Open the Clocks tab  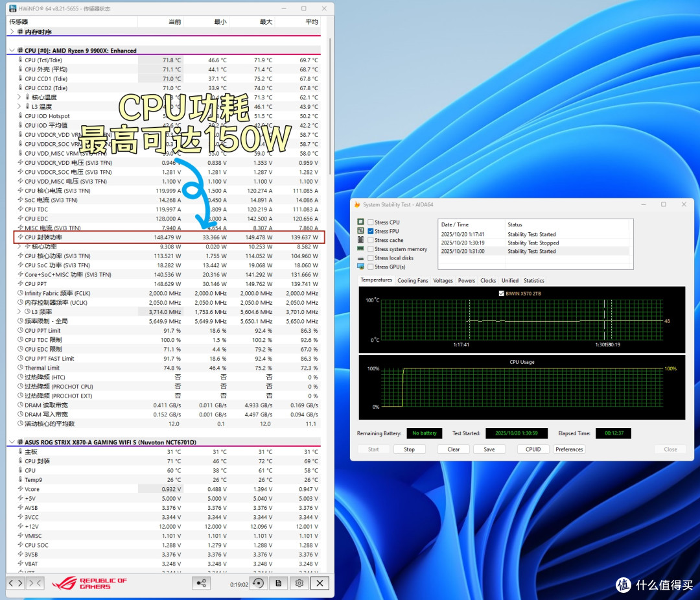pyautogui.click(x=488, y=281)
